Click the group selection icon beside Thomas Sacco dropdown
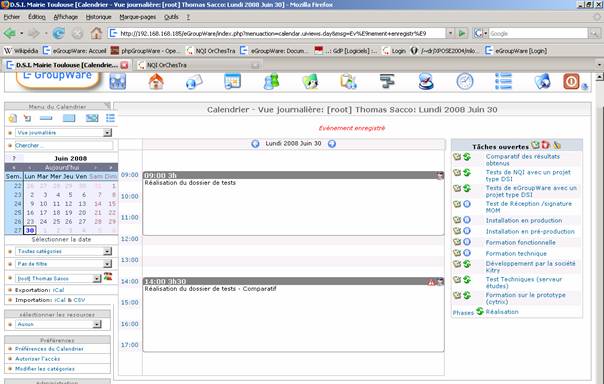604x384 pixels. pyautogui.click(x=107, y=277)
